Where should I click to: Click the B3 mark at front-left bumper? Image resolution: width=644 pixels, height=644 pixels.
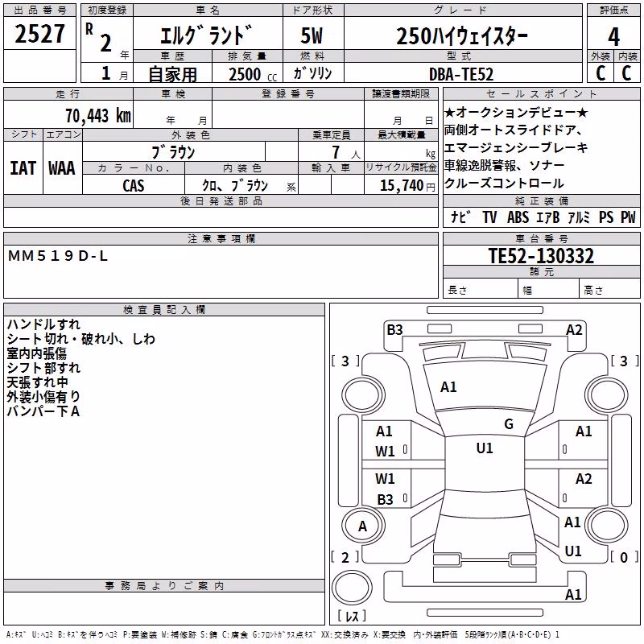point(394,330)
